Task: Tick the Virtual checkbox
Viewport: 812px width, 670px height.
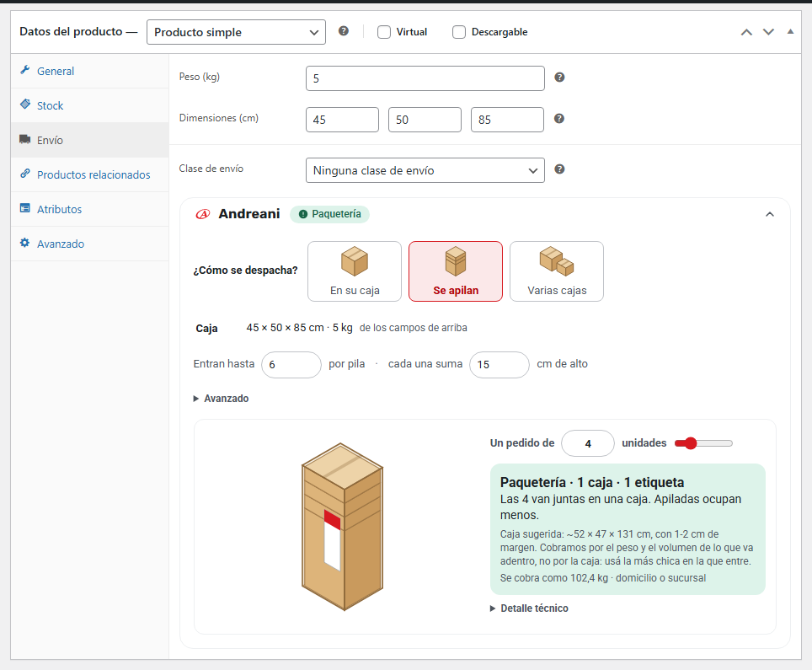Action: [x=384, y=32]
